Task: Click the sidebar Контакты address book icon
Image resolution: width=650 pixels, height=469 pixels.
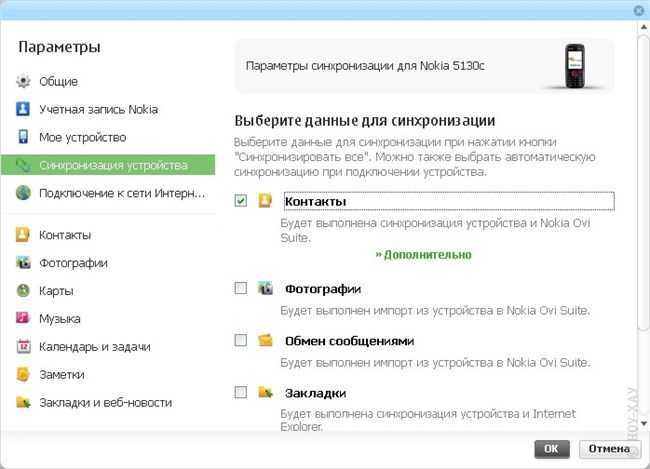Action: (23, 235)
